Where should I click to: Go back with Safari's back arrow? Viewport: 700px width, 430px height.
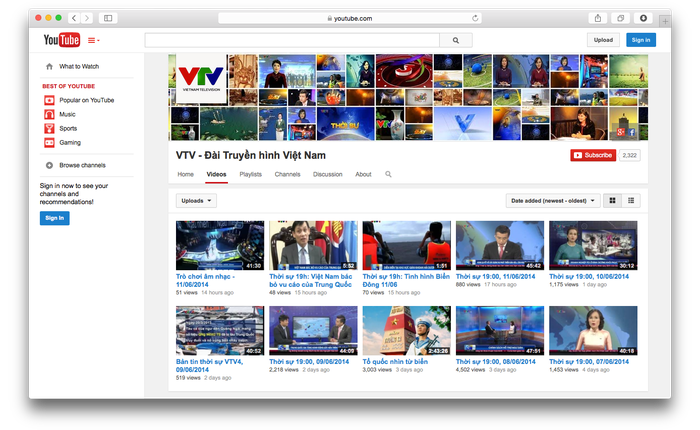tap(74, 18)
